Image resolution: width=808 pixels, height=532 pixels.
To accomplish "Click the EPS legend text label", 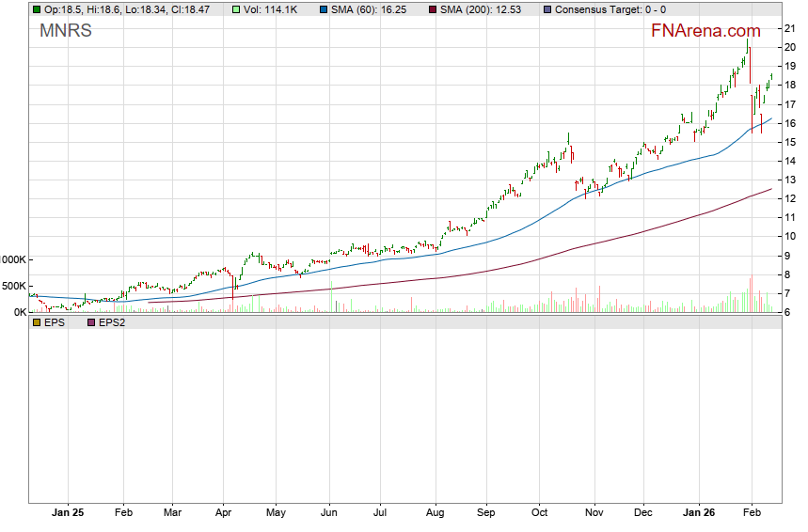I will pos(55,322).
